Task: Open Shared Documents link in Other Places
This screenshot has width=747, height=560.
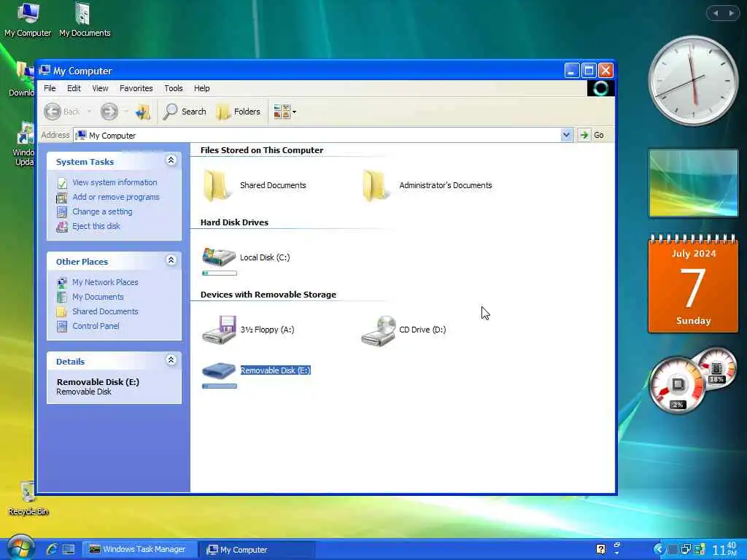Action: pyautogui.click(x=105, y=311)
